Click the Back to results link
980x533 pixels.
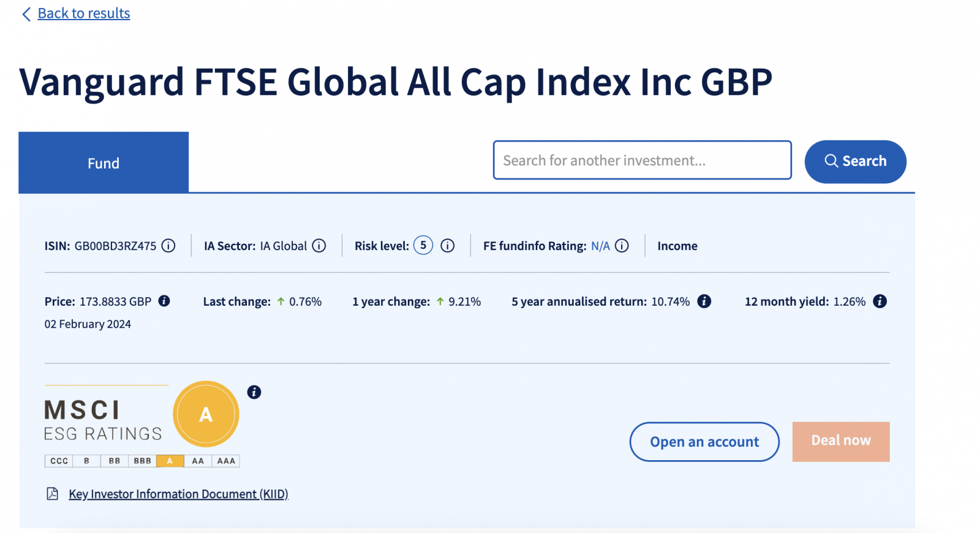click(x=84, y=13)
